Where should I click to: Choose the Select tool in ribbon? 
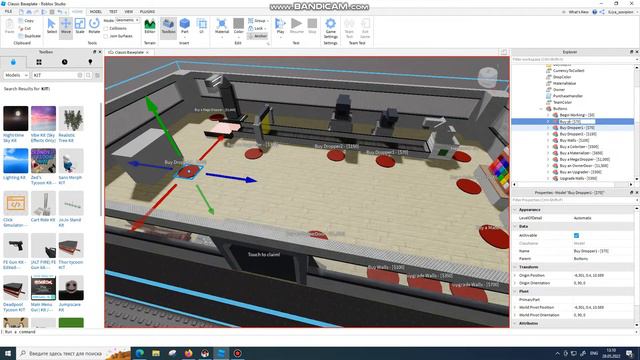point(51,26)
